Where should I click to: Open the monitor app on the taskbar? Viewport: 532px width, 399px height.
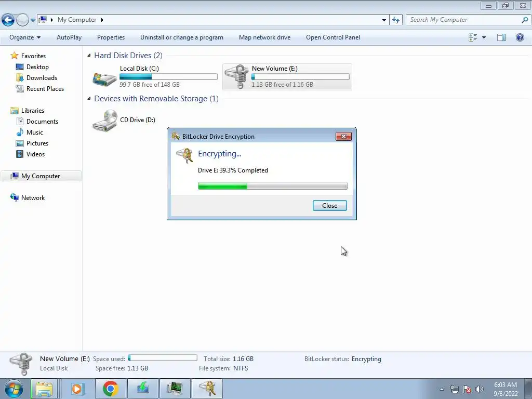(175, 389)
